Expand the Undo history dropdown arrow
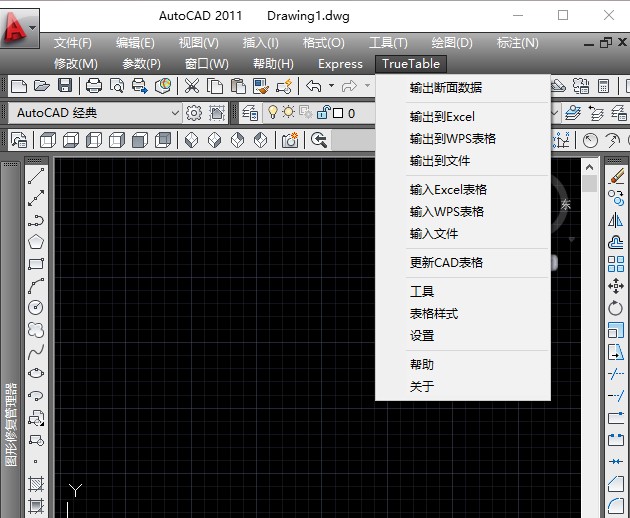The image size is (630, 518). click(x=331, y=86)
